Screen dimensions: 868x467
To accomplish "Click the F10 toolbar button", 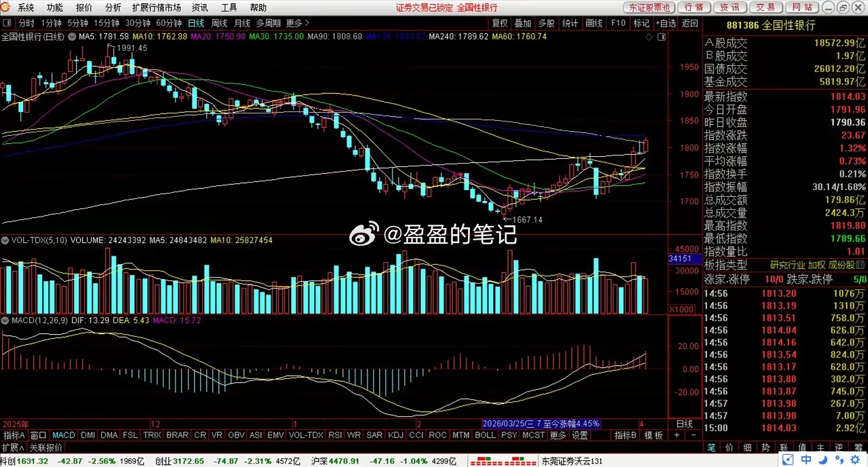I will click(x=618, y=23).
